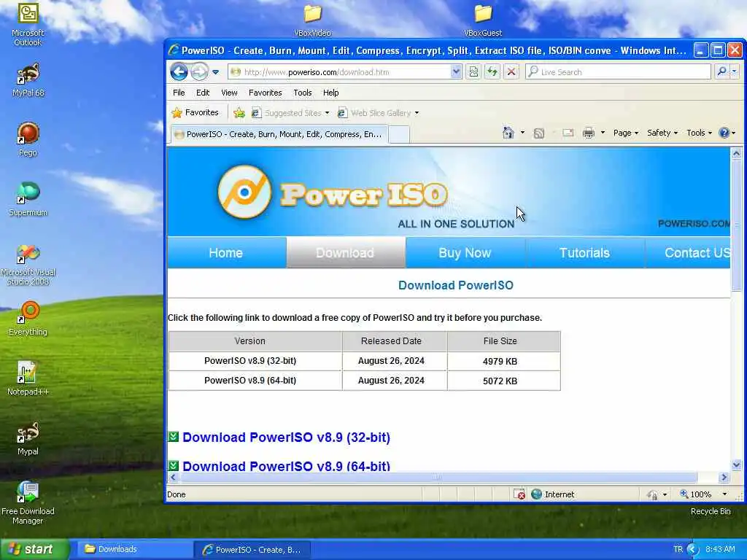
Task: Click the Home house icon in command bar
Action: 508,133
